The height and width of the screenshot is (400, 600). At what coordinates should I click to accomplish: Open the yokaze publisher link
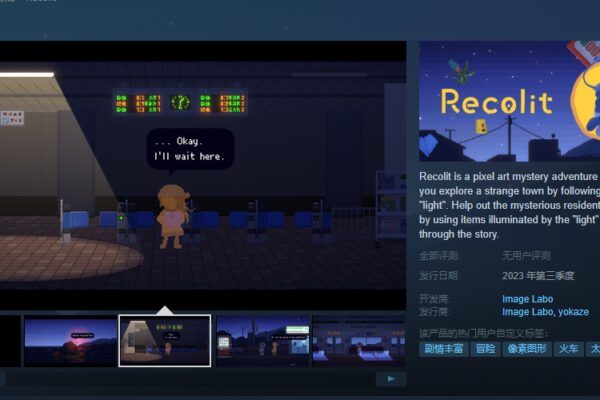coord(573,312)
